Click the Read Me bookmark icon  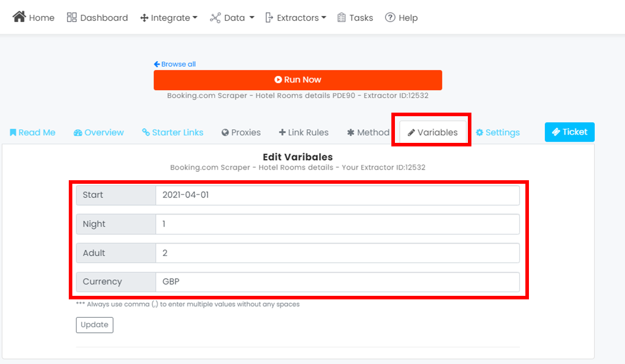[13, 132]
